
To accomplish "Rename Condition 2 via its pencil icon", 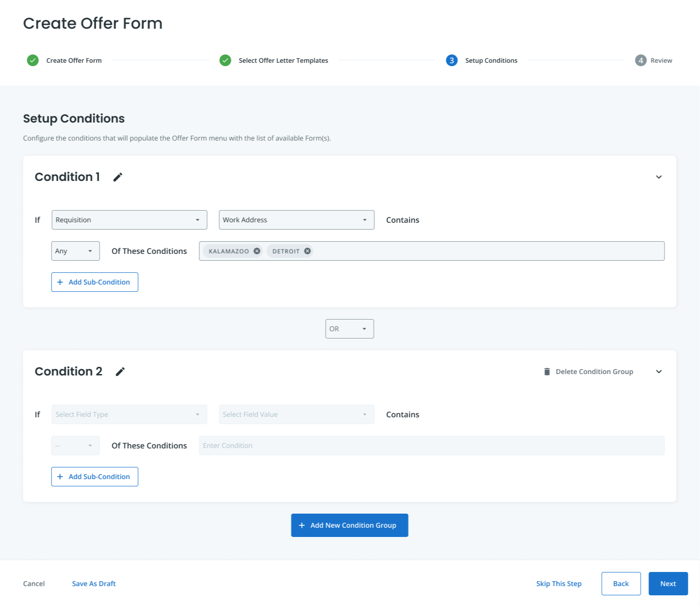I will pos(120,372).
